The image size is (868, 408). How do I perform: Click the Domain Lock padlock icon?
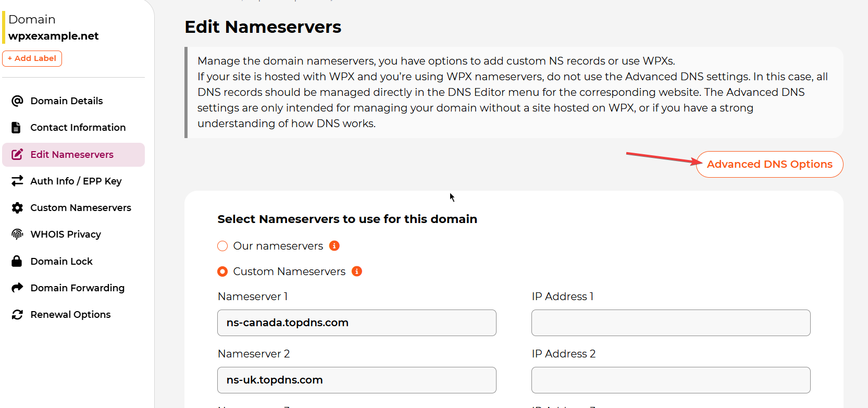point(17,261)
